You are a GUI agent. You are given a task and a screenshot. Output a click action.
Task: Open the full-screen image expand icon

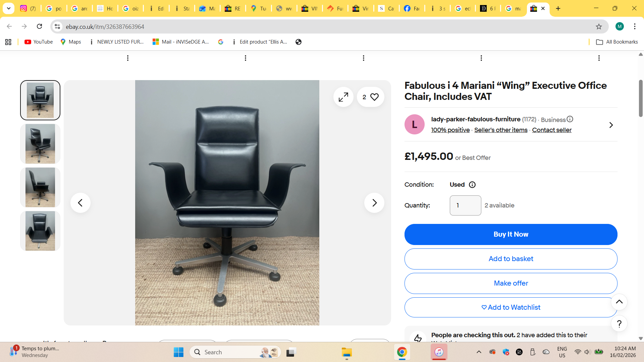click(343, 97)
